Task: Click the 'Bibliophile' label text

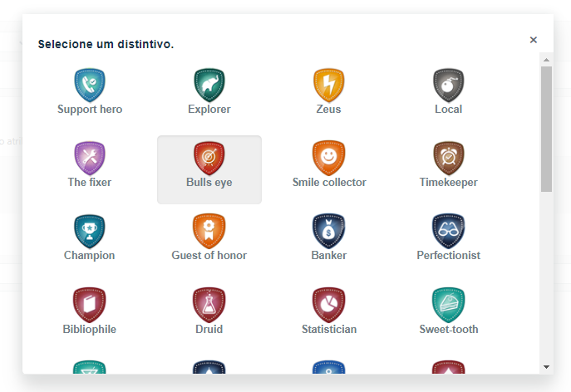Action: point(90,329)
